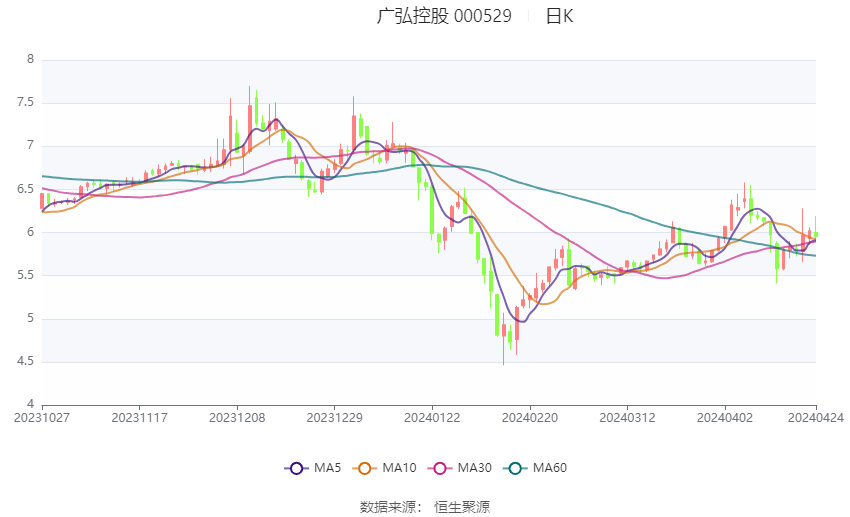Click the 数据来源 恒生聚源 source text
The image size is (850, 517).
[x=424, y=507]
